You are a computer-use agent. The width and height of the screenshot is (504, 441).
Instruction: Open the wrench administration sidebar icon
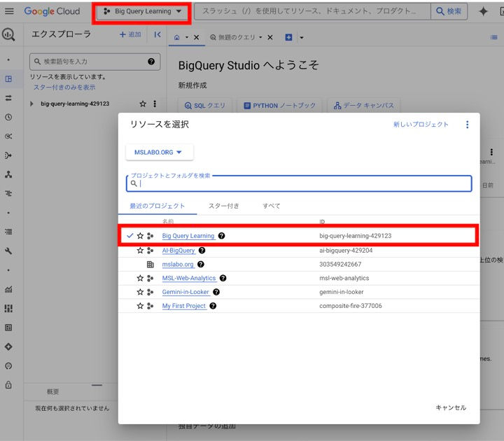click(8, 251)
